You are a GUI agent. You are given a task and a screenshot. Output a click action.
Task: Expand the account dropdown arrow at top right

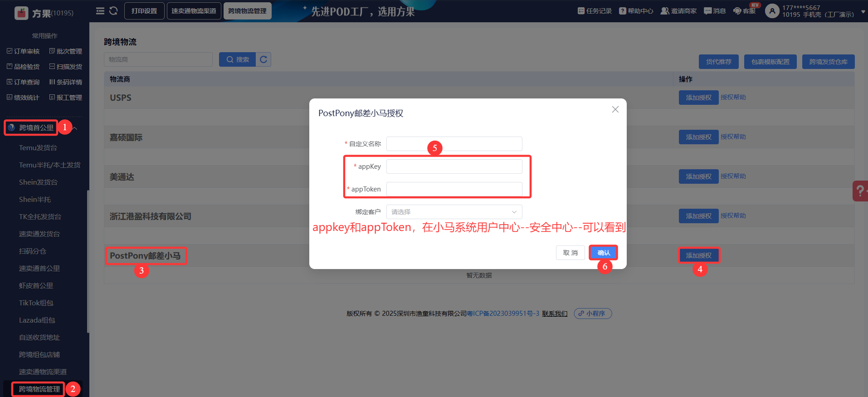pyautogui.click(x=863, y=12)
